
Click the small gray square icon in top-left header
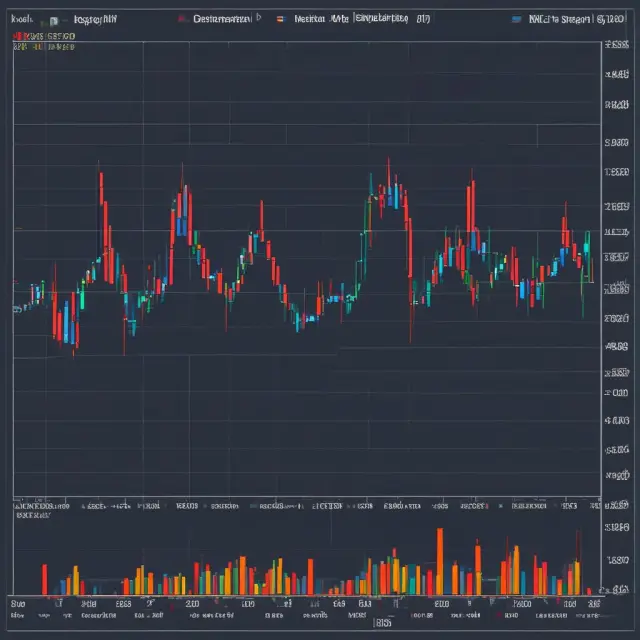pos(53,20)
